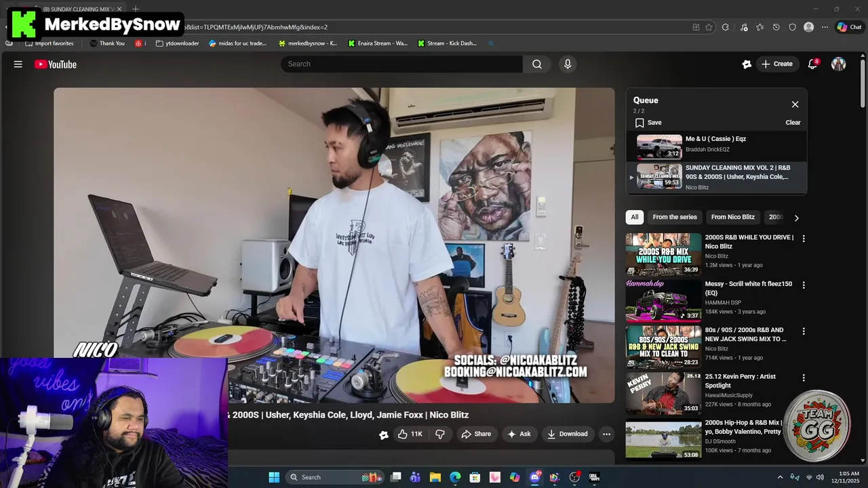Open the YouTube account avatar menu
Viewport: 868px width, 488px height.
[839, 64]
